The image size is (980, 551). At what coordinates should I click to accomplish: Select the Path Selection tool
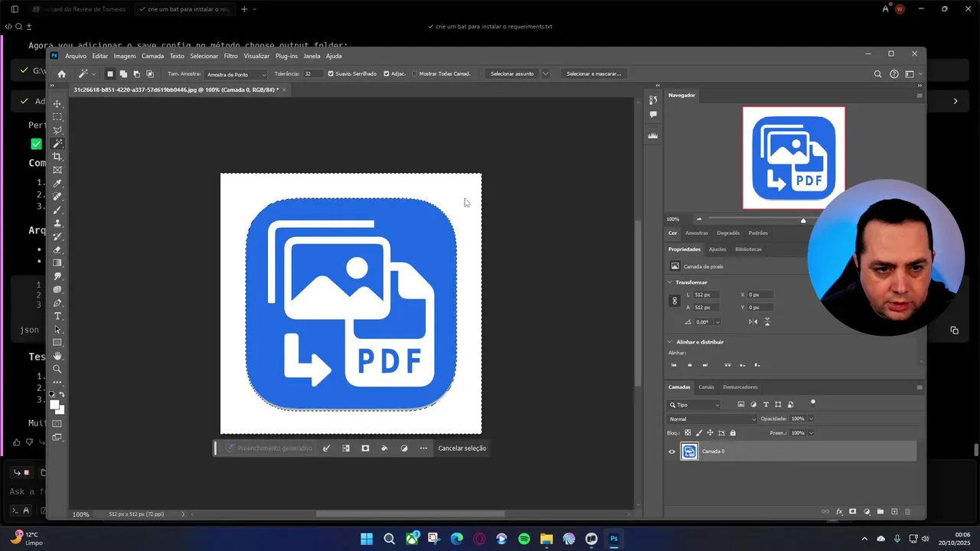[57, 329]
